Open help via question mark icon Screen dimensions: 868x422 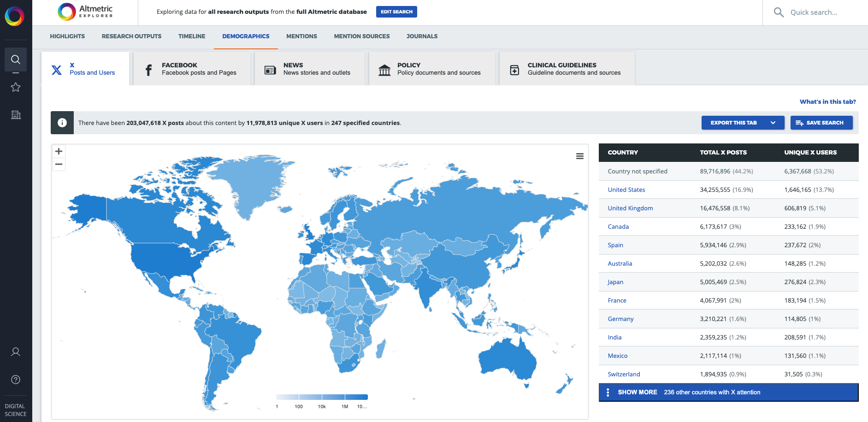click(16, 380)
